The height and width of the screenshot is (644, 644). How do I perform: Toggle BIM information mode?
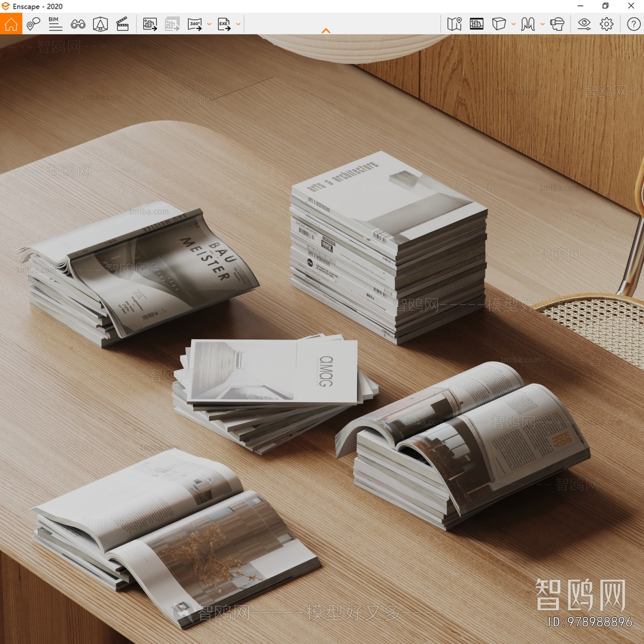55,24
